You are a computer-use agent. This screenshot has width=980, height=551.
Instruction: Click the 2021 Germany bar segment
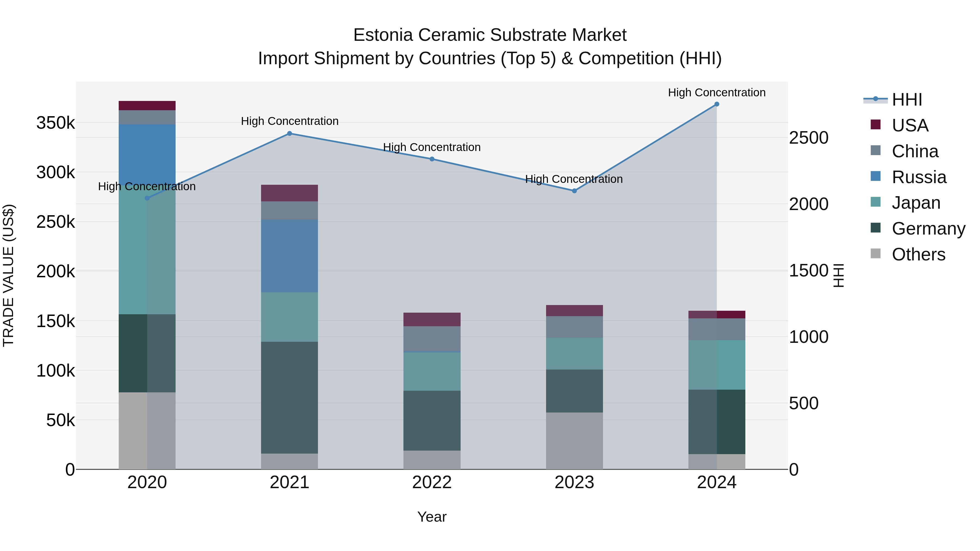pos(290,397)
